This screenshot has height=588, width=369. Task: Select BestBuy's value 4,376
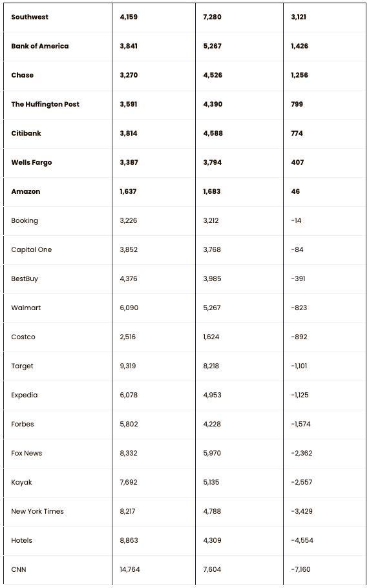click(x=129, y=278)
